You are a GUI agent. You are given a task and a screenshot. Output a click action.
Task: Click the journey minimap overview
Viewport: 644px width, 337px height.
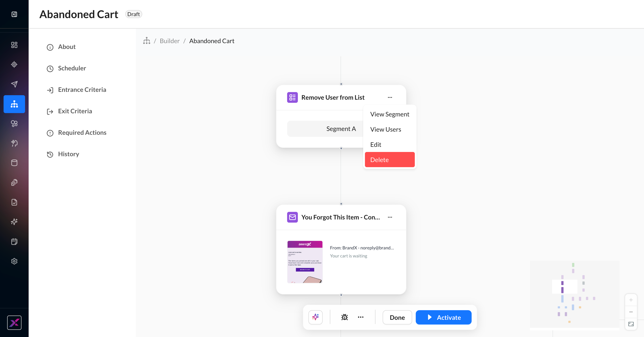(574, 294)
